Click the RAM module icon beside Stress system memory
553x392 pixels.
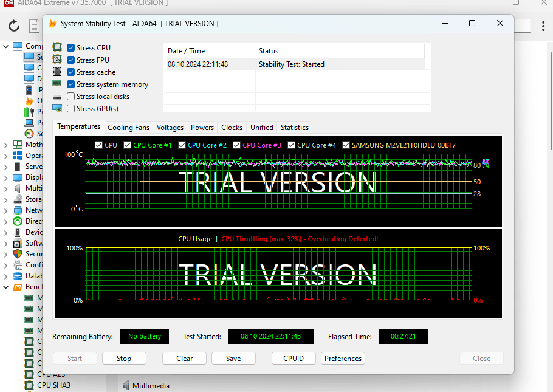57,84
